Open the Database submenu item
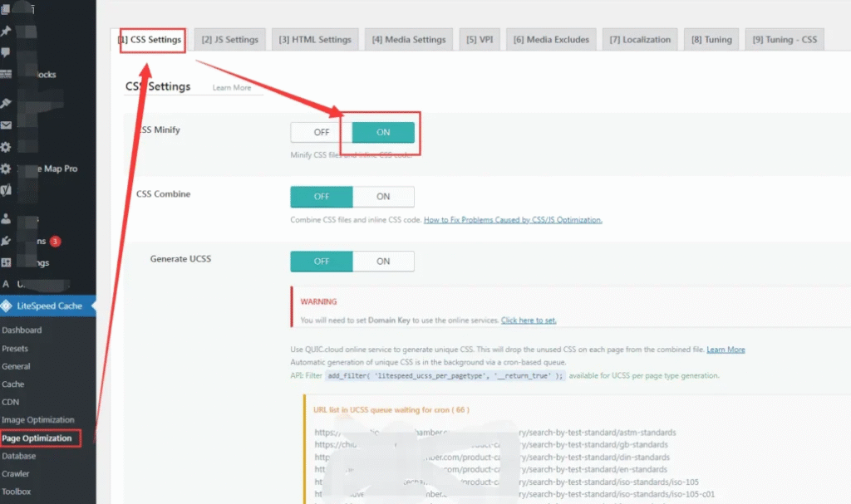Viewport: 851px width, 504px height. pyautogui.click(x=19, y=456)
